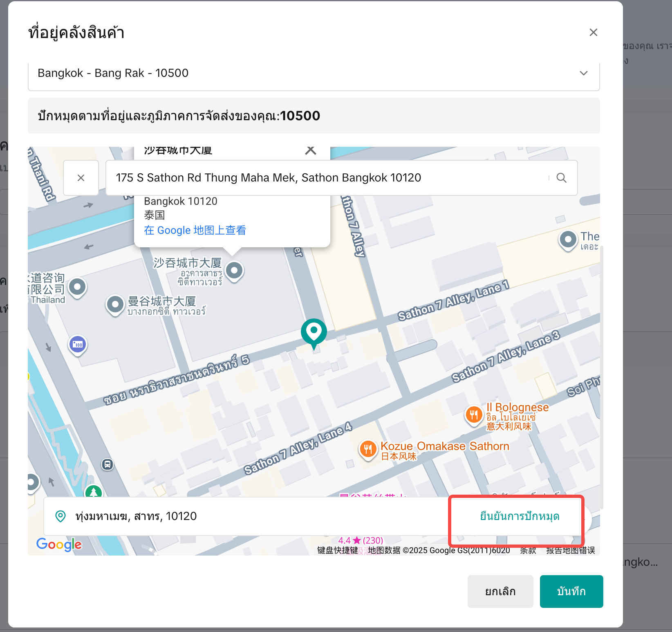Click the Kozue Omakase Sathorn label
Viewport: 672px width, 632px height.
tap(445, 446)
